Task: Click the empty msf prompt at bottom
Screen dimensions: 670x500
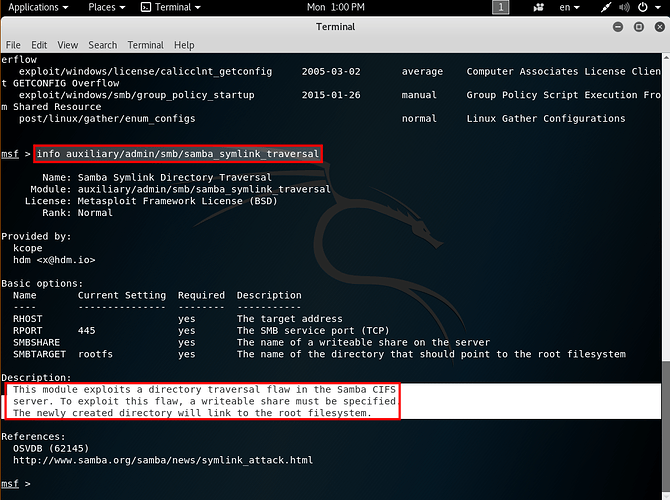Action: point(30,484)
